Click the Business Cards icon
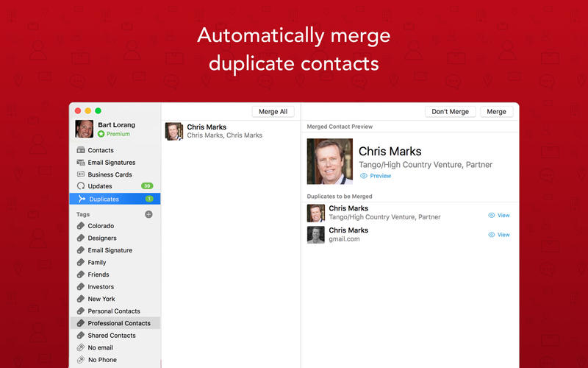588x368 pixels. 81,174
